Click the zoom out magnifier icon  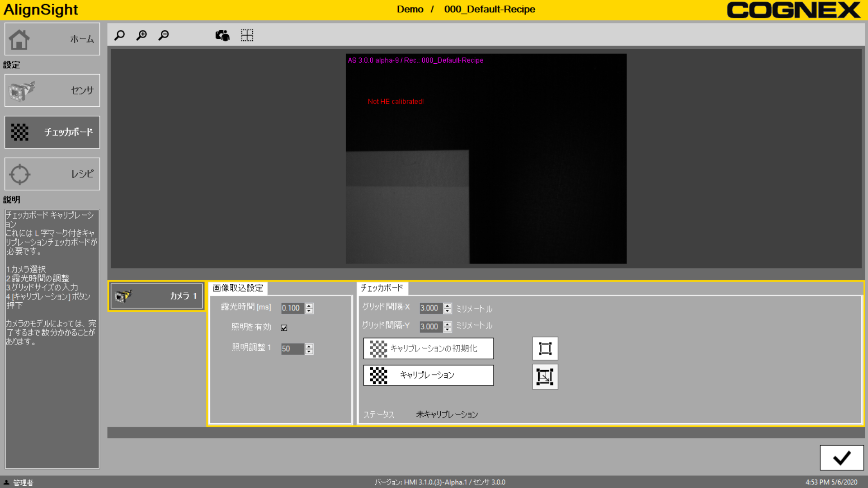164,35
